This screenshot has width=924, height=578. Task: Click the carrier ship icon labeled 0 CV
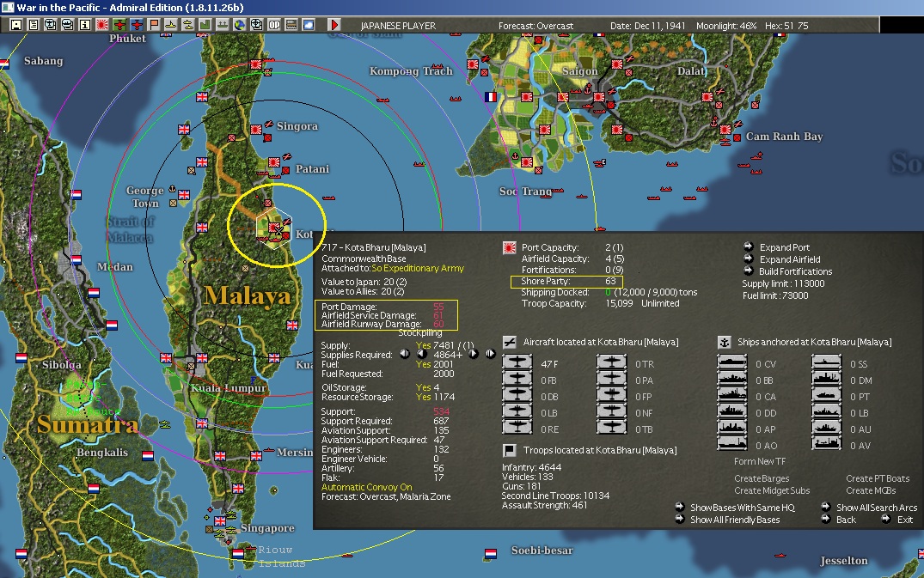pyautogui.click(x=731, y=363)
